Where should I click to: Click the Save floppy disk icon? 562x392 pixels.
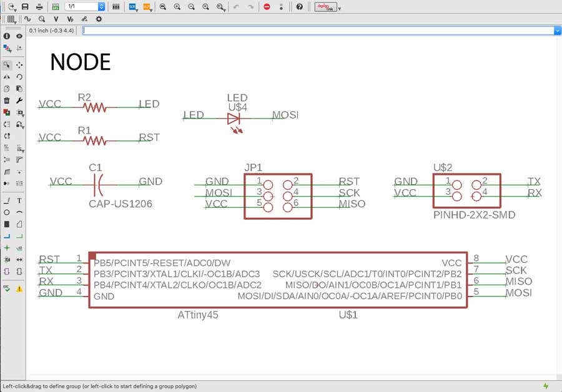tap(25, 6)
